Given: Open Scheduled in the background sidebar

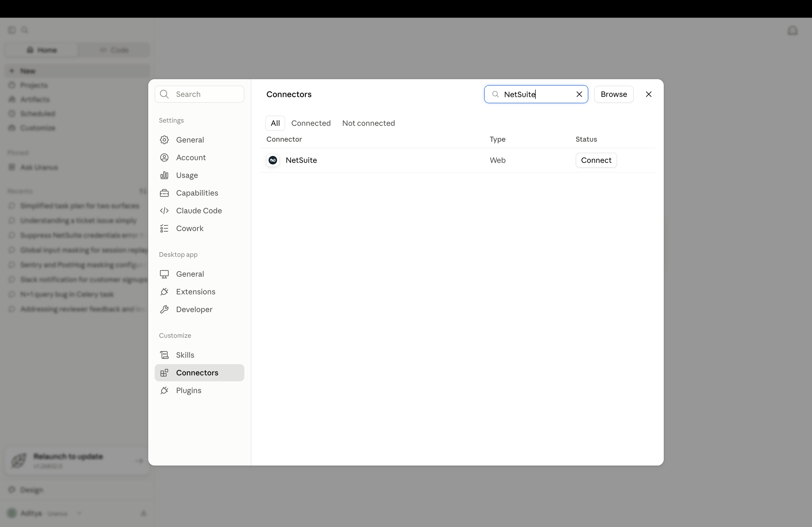Looking at the screenshot, I should pyautogui.click(x=77, y=114).
